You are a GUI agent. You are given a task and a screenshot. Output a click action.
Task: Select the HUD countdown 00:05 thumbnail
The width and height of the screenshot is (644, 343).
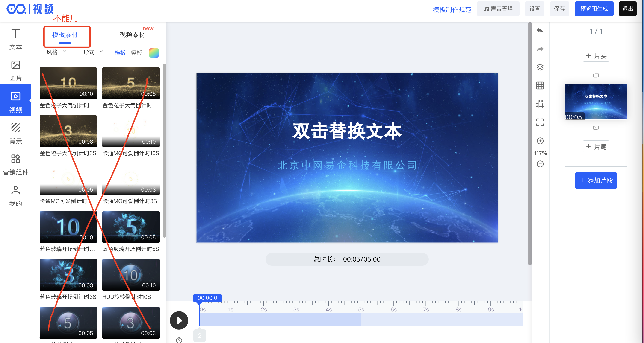(x=68, y=323)
